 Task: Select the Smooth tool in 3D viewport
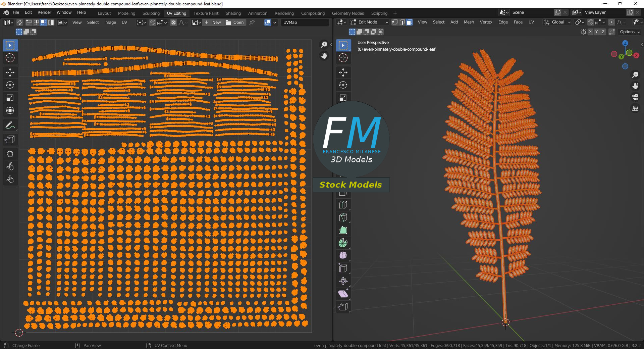pos(343,256)
